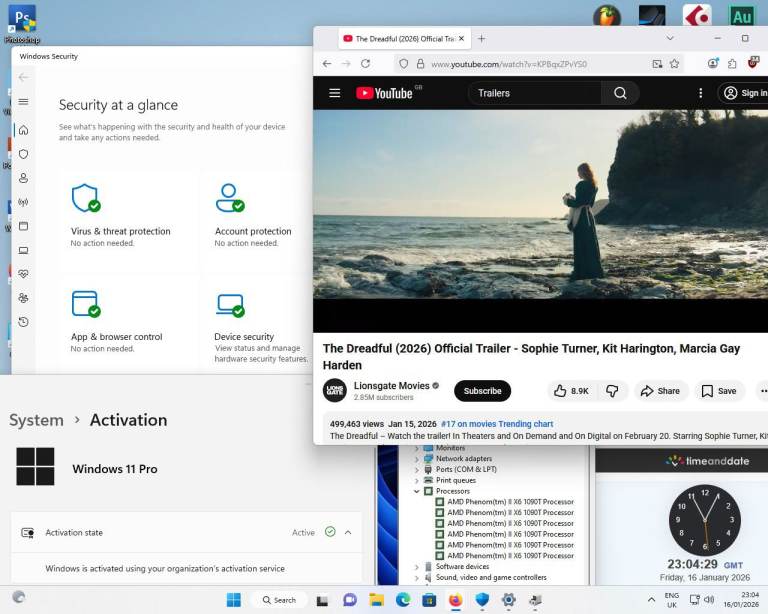Like the video with thumbs up
This screenshot has width=768, height=614.
571,391
